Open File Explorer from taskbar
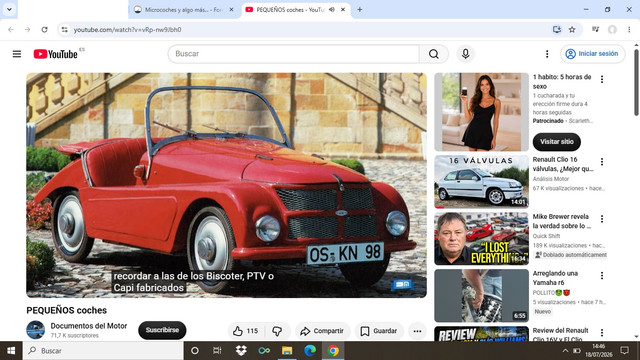 [x=287, y=351]
